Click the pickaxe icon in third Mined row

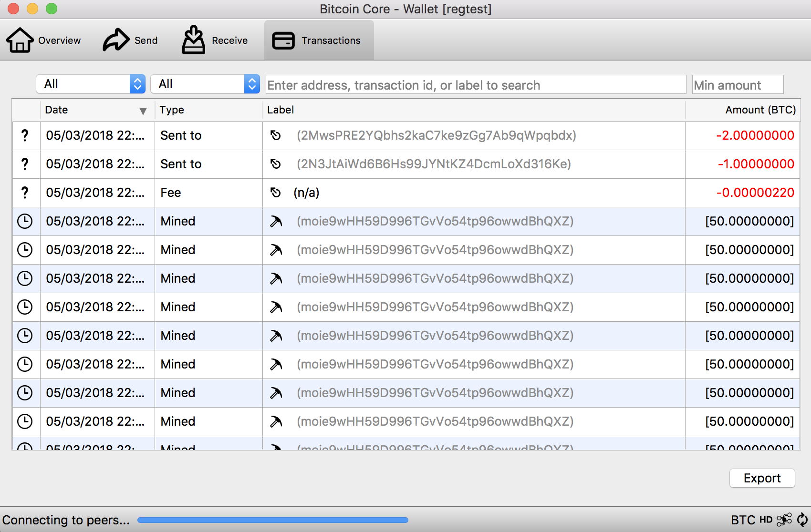(276, 278)
